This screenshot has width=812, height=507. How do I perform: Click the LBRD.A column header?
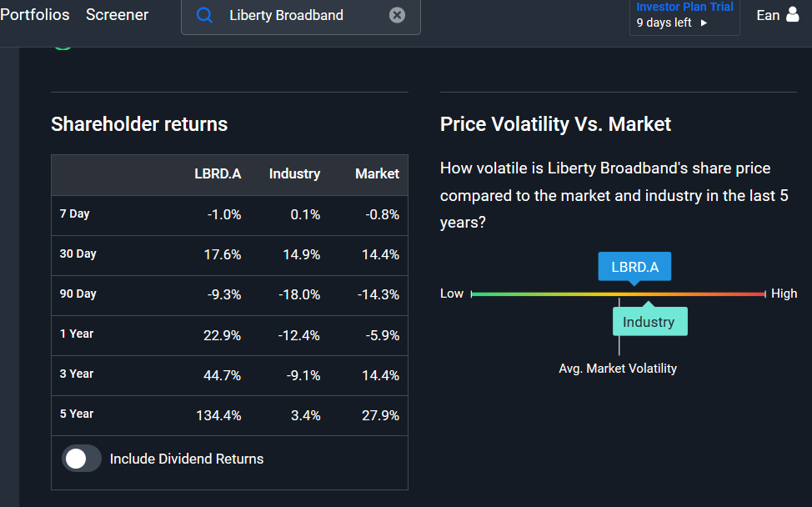click(x=218, y=174)
